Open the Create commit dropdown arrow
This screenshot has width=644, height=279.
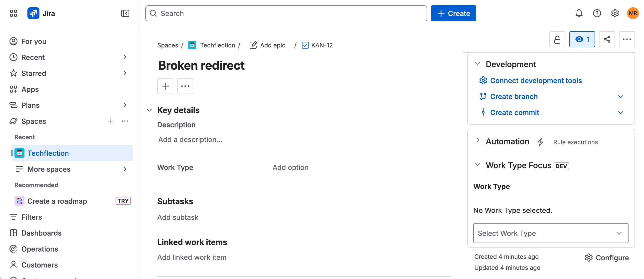tap(620, 113)
